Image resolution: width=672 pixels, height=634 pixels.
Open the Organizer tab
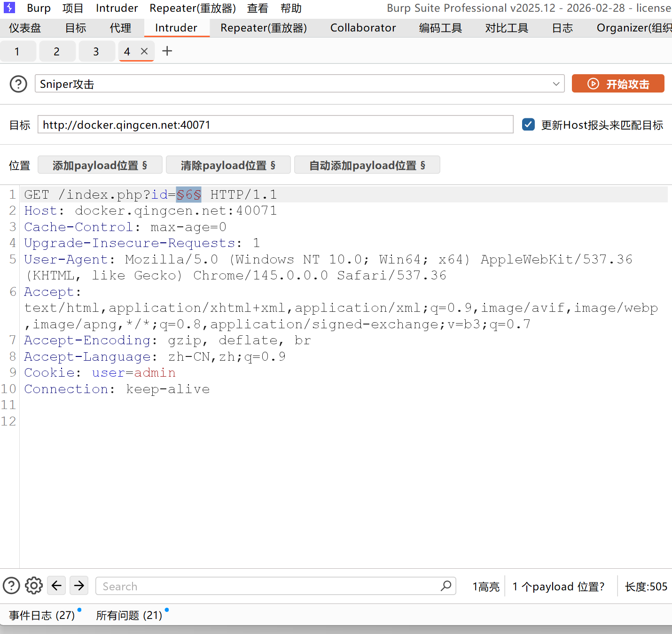[x=634, y=28]
